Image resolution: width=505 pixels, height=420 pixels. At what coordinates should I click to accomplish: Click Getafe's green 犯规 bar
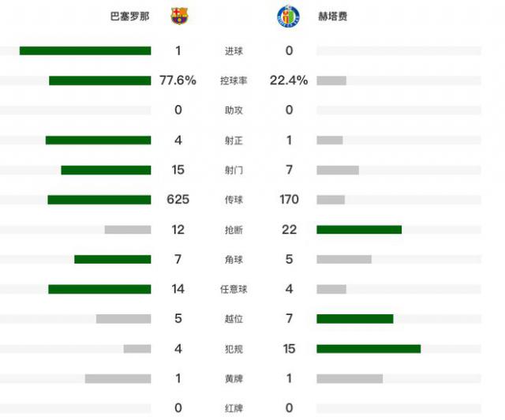click(368, 349)
